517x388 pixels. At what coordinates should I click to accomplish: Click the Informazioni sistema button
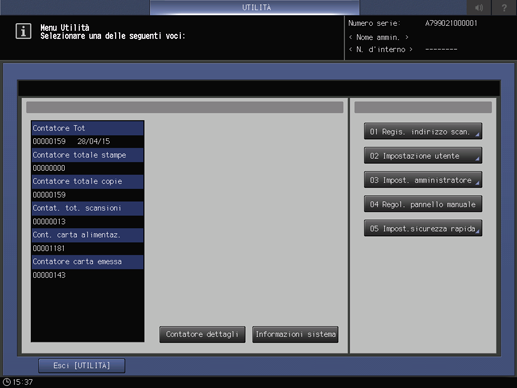click(x=295, y=334)
